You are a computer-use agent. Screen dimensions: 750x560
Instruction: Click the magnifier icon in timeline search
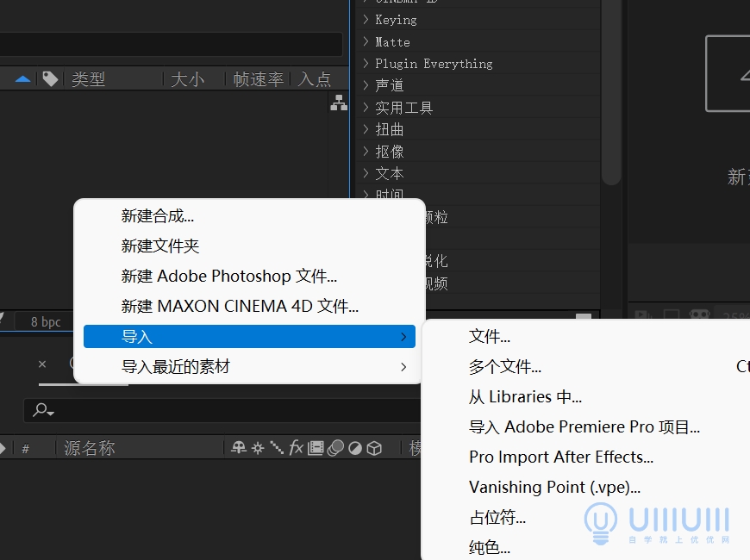(x=43, y=410)
